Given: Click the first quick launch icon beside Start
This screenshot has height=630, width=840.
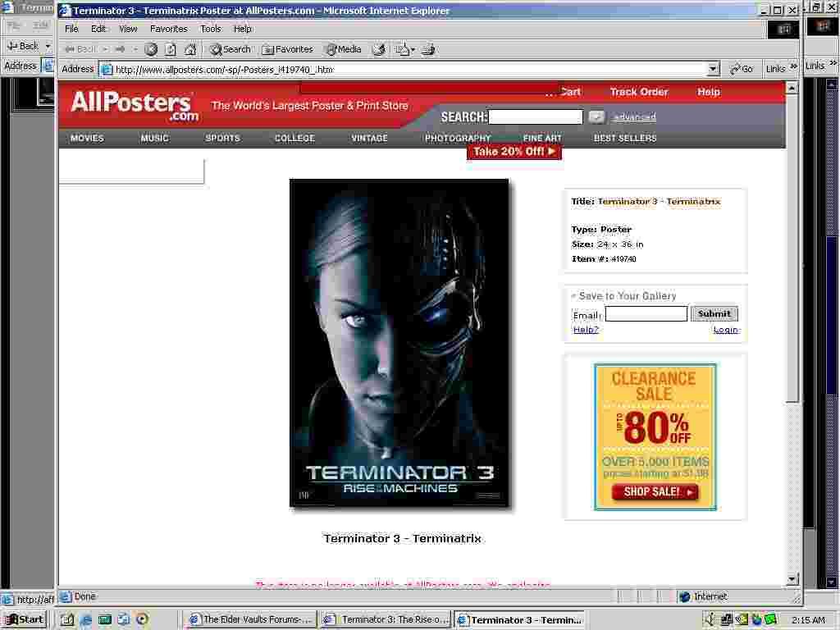Looking at the screenshot, I should coord(66,620).
